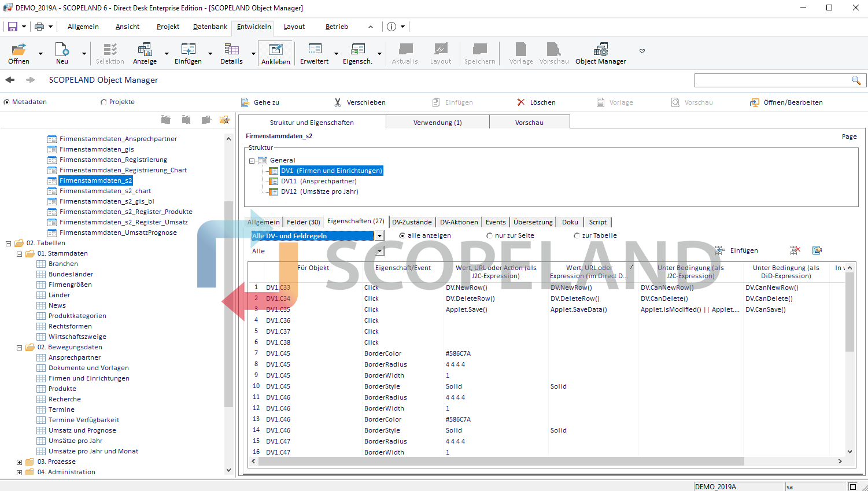The width and height of the screenshot is (868, 491).
Task: Open the Alle DV- und Feldregeln dropdown
Action: (379, 236)
